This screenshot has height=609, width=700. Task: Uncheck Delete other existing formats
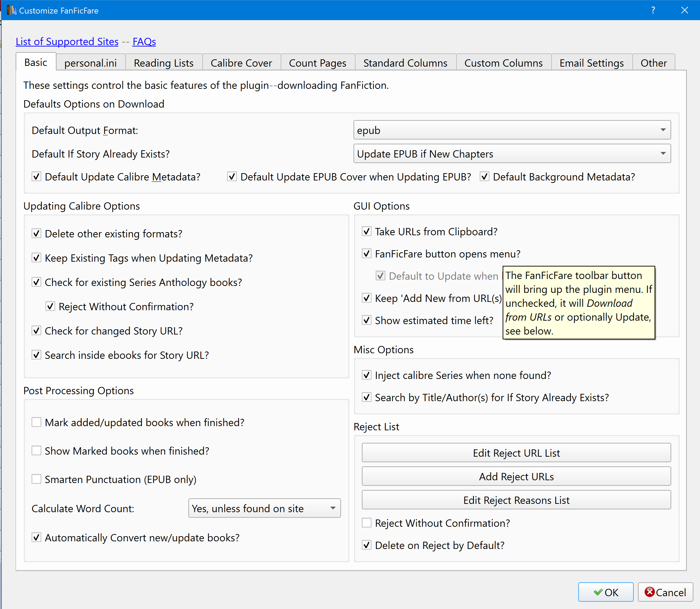point(36,234)
